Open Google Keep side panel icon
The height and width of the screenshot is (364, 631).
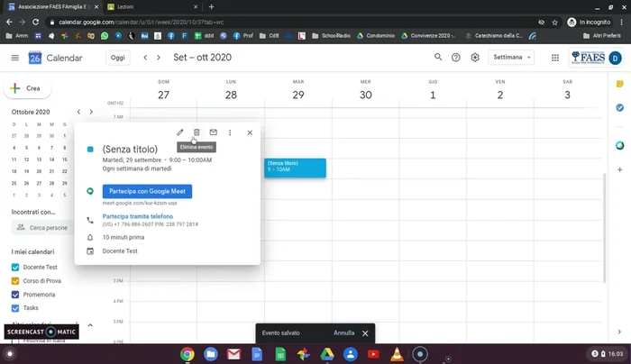coord(620,84)
